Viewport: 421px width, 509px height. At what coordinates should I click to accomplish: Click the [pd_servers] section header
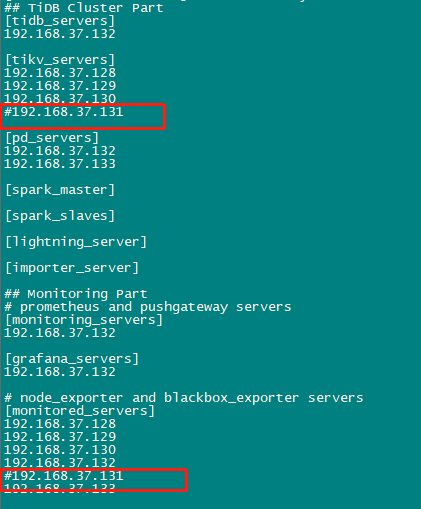[52, 138]
